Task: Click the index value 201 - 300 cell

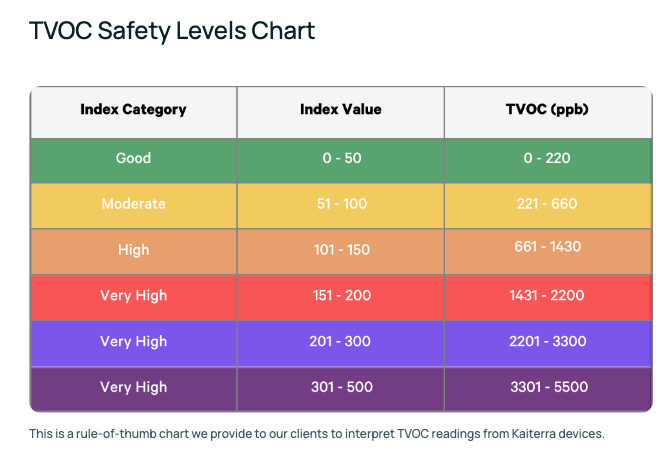Action: pyautogui.click(x=341, y=344)
